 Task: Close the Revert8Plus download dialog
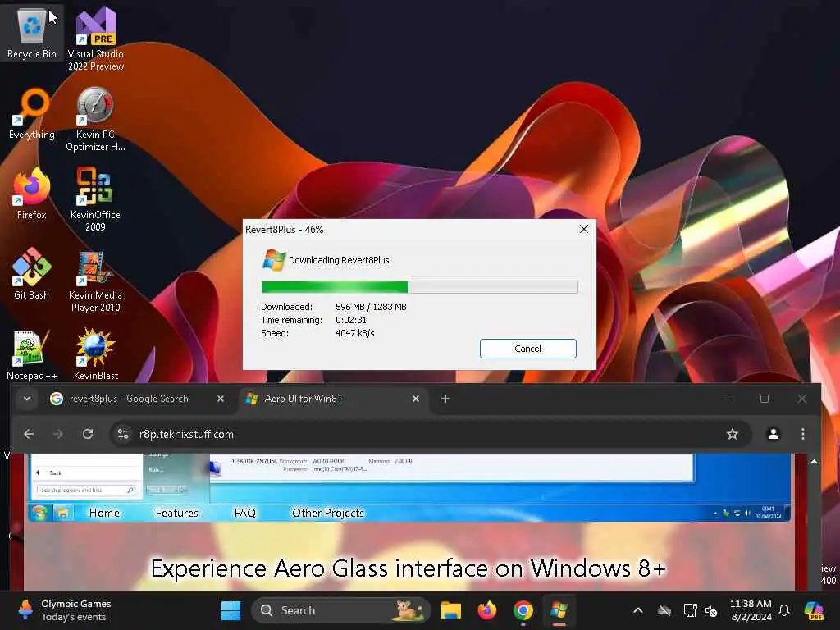tap(584, 230)
